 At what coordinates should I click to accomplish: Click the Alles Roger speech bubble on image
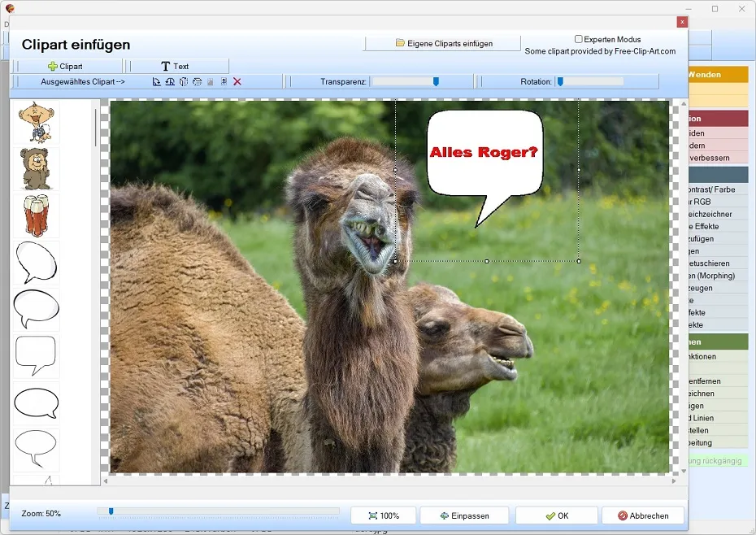point(484,167)
